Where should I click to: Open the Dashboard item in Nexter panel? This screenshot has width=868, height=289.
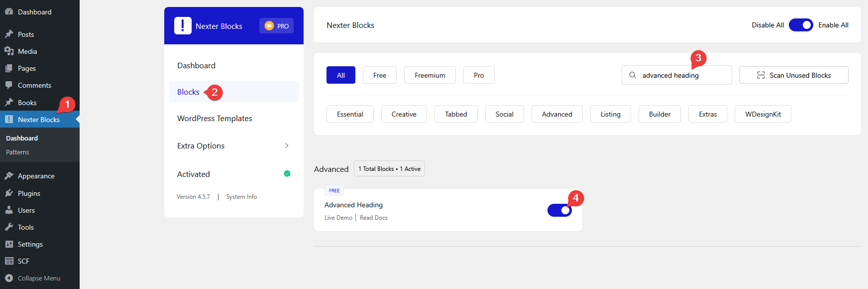(x=234, y=65)
